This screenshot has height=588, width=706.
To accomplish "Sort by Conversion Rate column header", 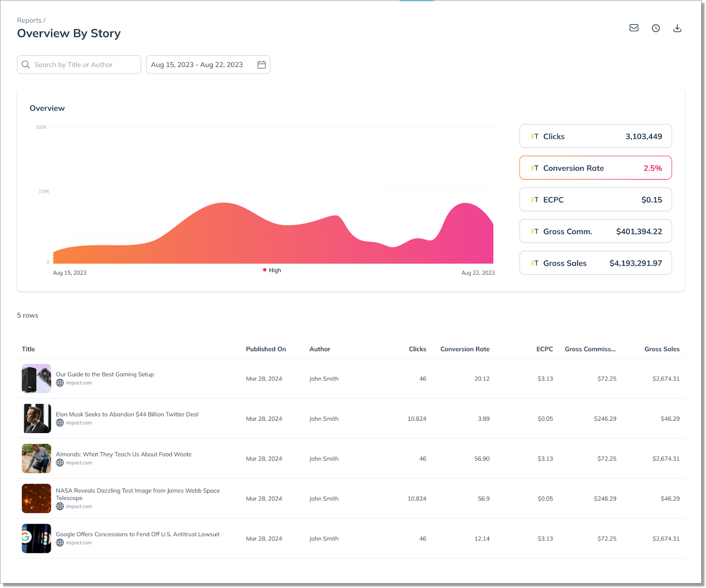I will coord(465,349).
